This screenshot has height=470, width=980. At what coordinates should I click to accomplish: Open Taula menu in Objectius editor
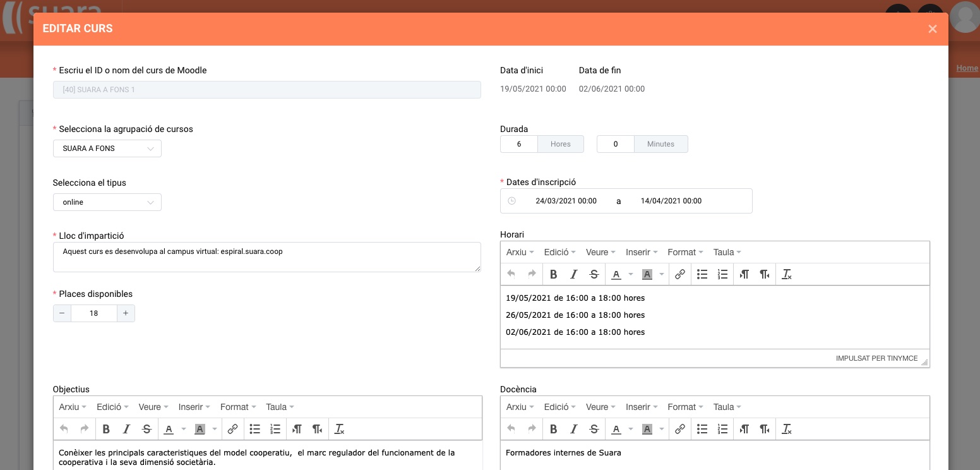pyautogui.click(x=280, y=407)
